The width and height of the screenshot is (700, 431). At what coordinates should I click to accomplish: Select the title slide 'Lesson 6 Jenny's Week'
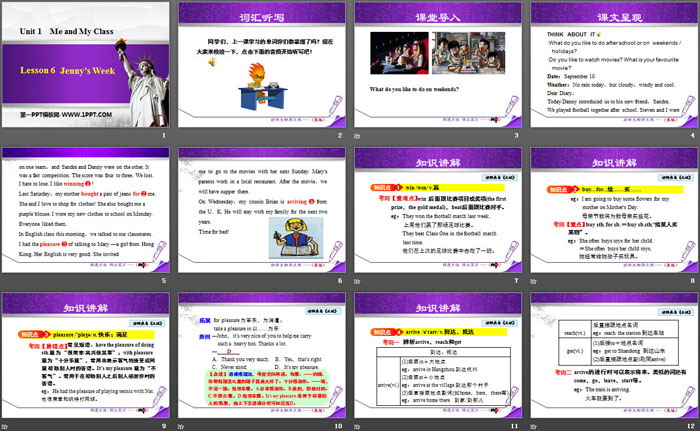tap(86, 65)
